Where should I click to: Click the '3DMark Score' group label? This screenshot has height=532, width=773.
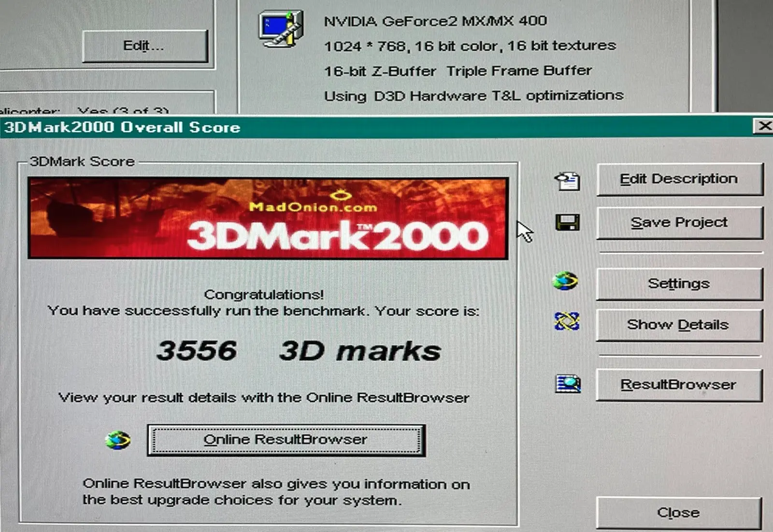click(x=82, y=161)
